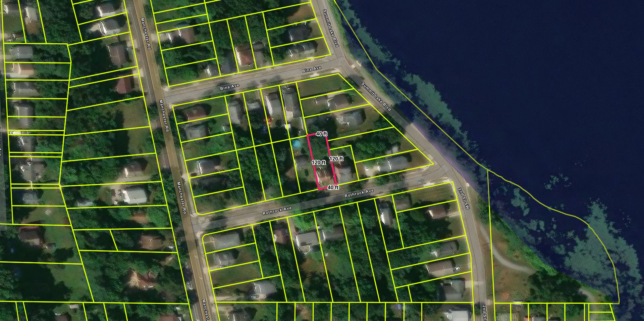644x321 pixels.
Task: Click the western Bina Ave street label
Action: tap(230, 87)
